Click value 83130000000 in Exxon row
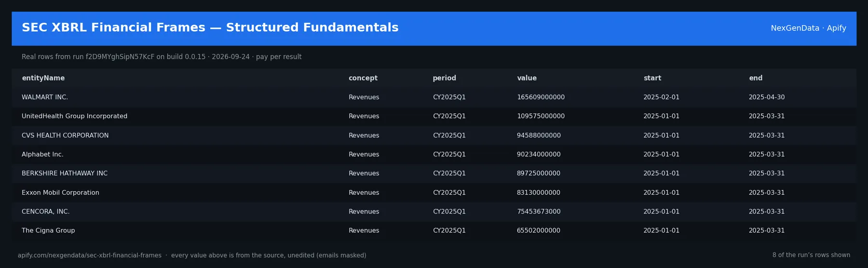Viewport: 868px width, 268px height. coord(539,192)
